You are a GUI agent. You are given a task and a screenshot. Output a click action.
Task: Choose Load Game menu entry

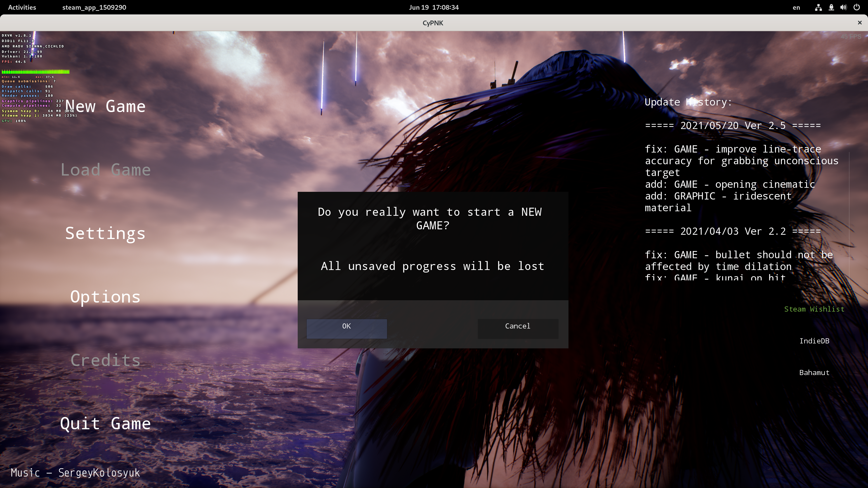coord(106,170)
